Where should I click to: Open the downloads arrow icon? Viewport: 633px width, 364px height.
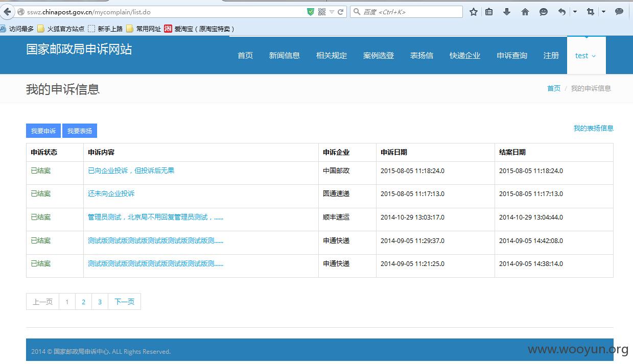pyautogui.click(x=507, y=12)
